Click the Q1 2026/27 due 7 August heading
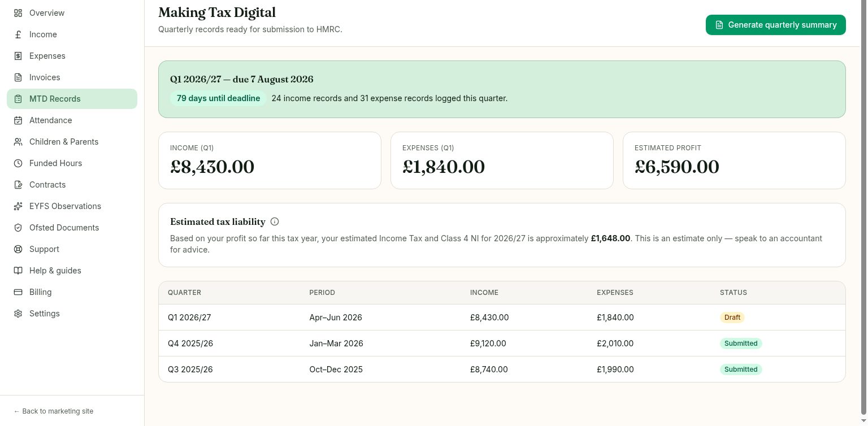Image resolution: width=868 pixels, height=426 pixels. pyautogui.click(x=242, y=79)
